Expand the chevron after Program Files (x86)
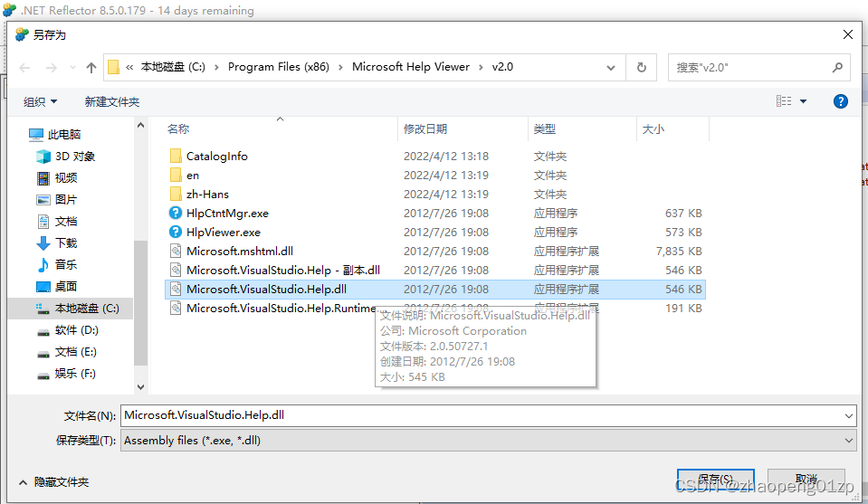 tap(340, 68)
